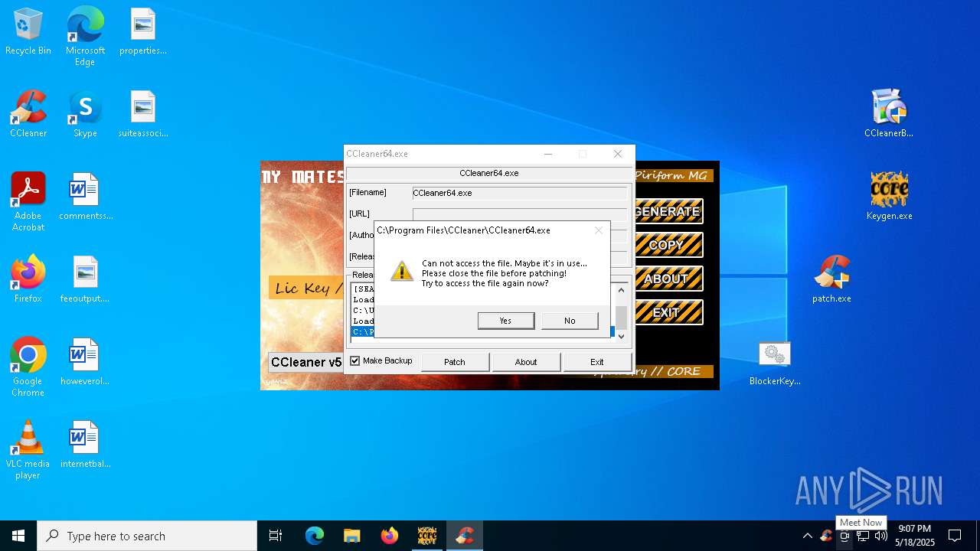Open the notification center
The width and height of the screenshot is (980, 551).
point(955,536)
